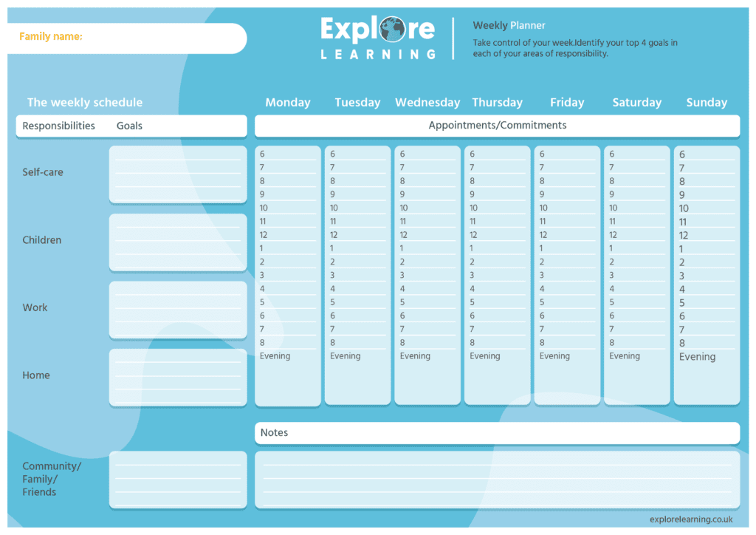This screenshot has width=756, height=535.
Task: Click the Family name input field
Action: tap(127, 38)
